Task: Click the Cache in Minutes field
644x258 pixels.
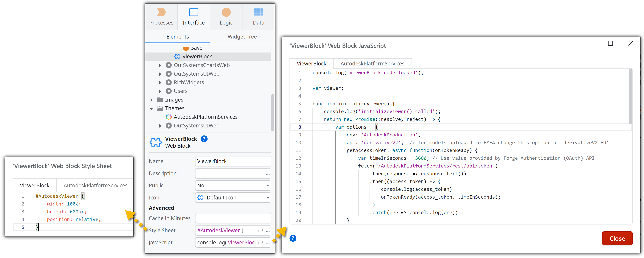Action: [233, 218]
